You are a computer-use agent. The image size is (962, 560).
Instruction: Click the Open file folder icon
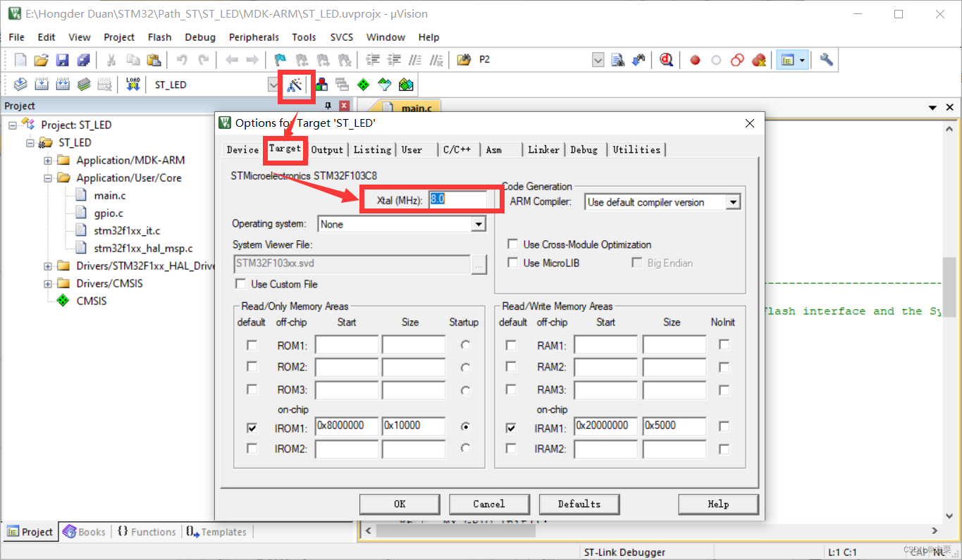click(42, 60)
